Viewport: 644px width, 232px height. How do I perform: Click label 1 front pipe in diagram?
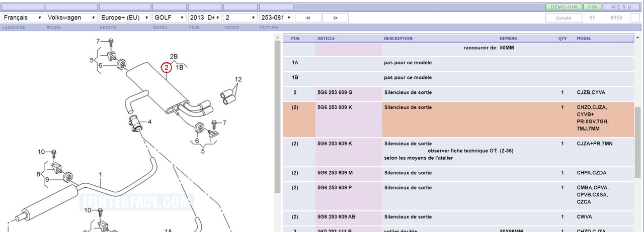100,175
